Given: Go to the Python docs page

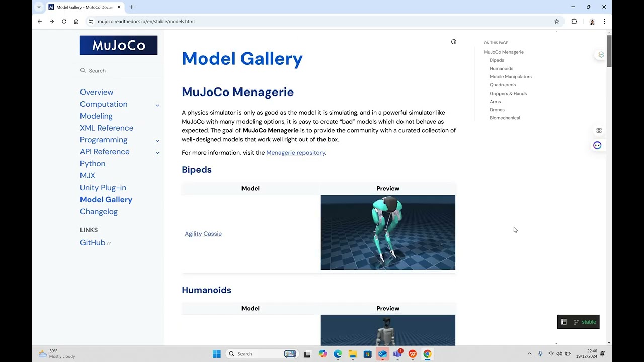Looking at the screenshot, I should point(93,164).
